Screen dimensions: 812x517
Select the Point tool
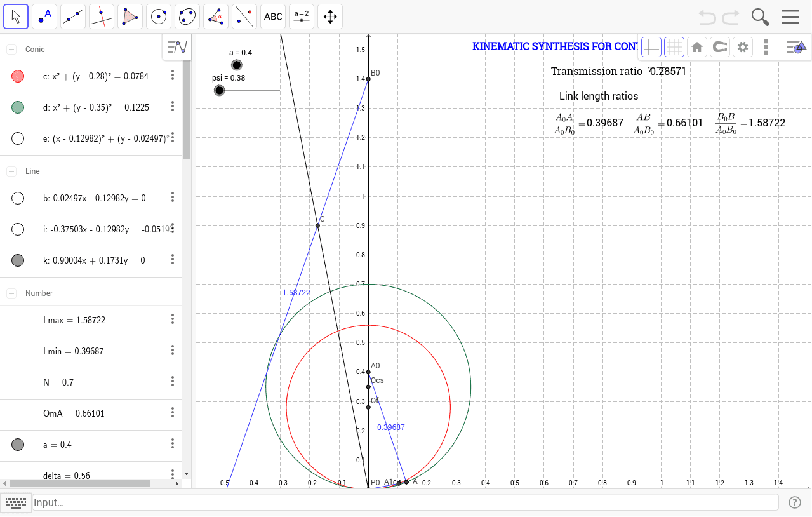tap(44, 17)
